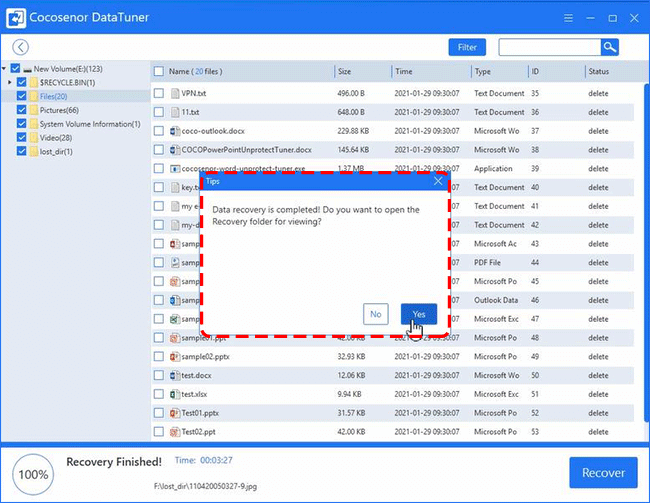Collapse the New Volume(E:) tree node
Viewport: 650px width, 503px height.
click(4, 68)
